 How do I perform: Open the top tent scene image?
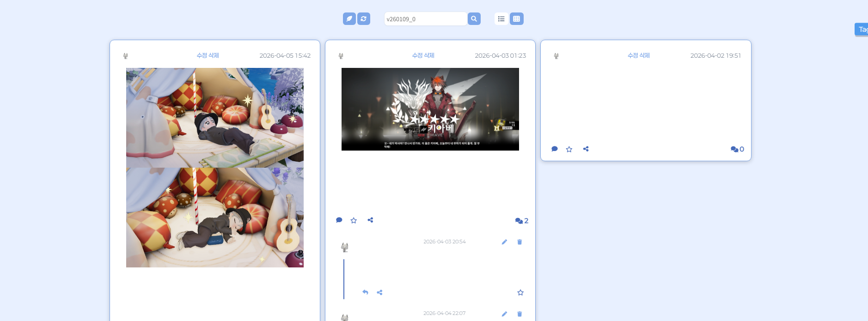[x=214, y=118]
